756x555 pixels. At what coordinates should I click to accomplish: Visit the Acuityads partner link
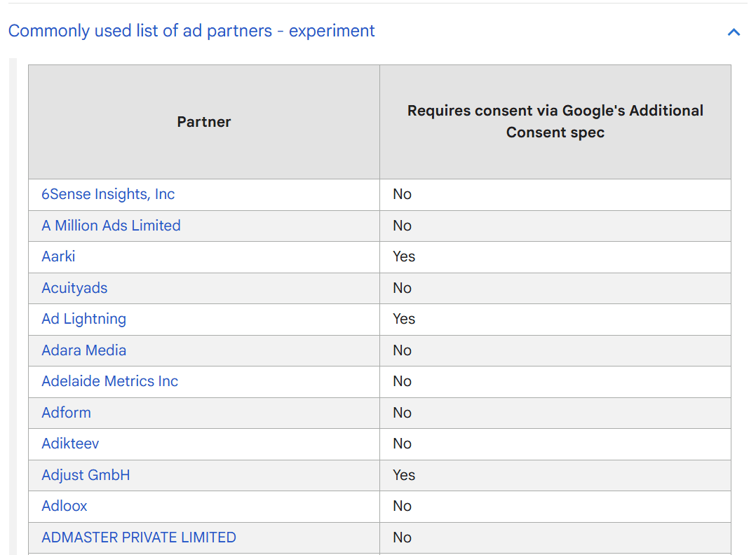point(74,288)
